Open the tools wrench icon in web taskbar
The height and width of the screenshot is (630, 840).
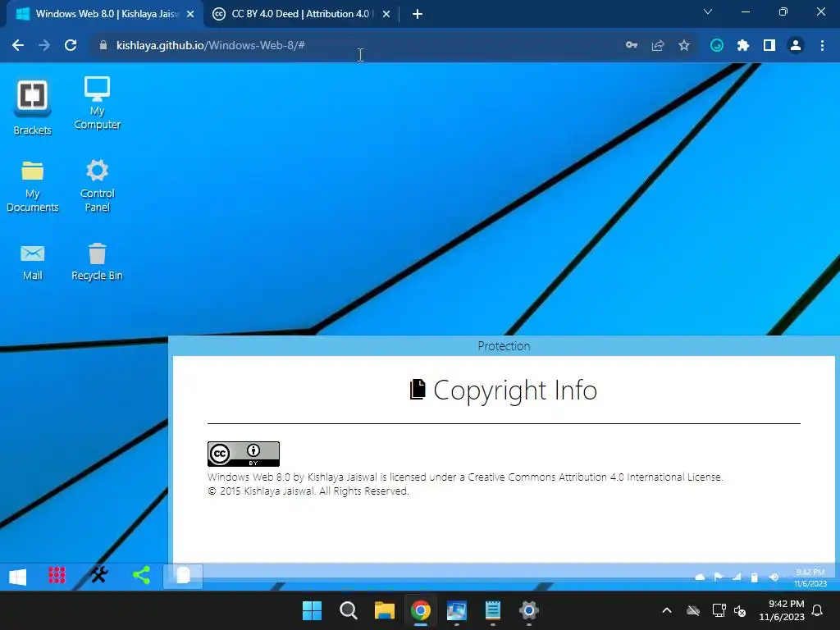click(x=99, y=575)
